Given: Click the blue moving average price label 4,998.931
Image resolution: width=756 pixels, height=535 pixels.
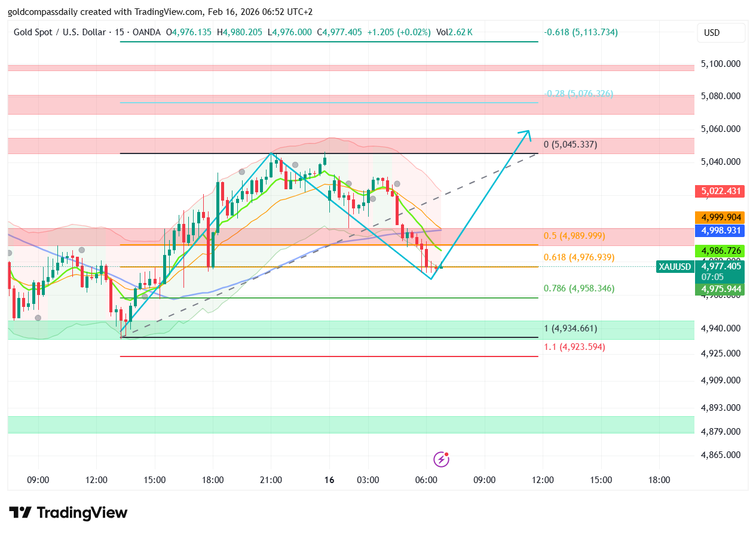Looking at the screenshot, I should pyautogui.click(x=720, y=230).
